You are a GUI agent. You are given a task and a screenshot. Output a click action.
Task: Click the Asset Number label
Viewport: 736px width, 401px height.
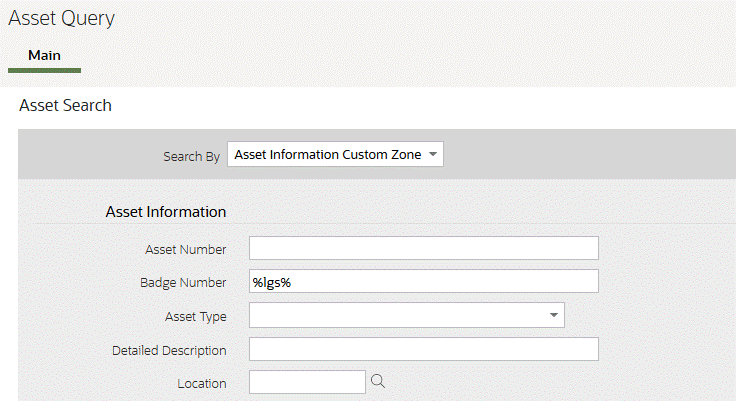click(x=185, y=249)
